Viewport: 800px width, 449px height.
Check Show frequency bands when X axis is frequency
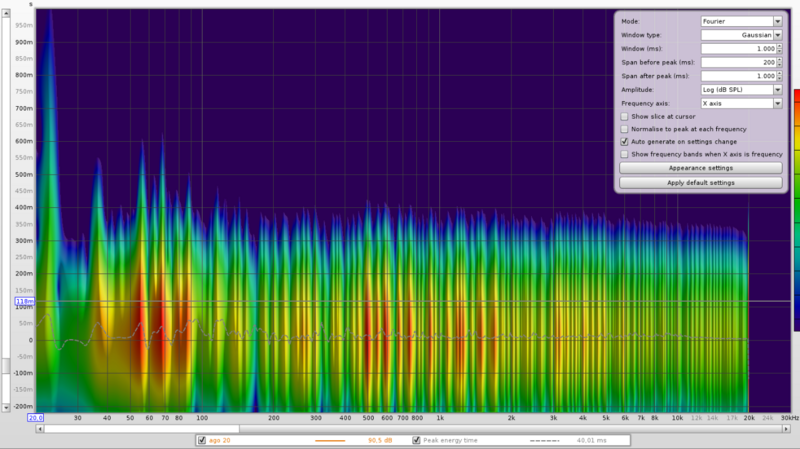[x=625, y=155]
